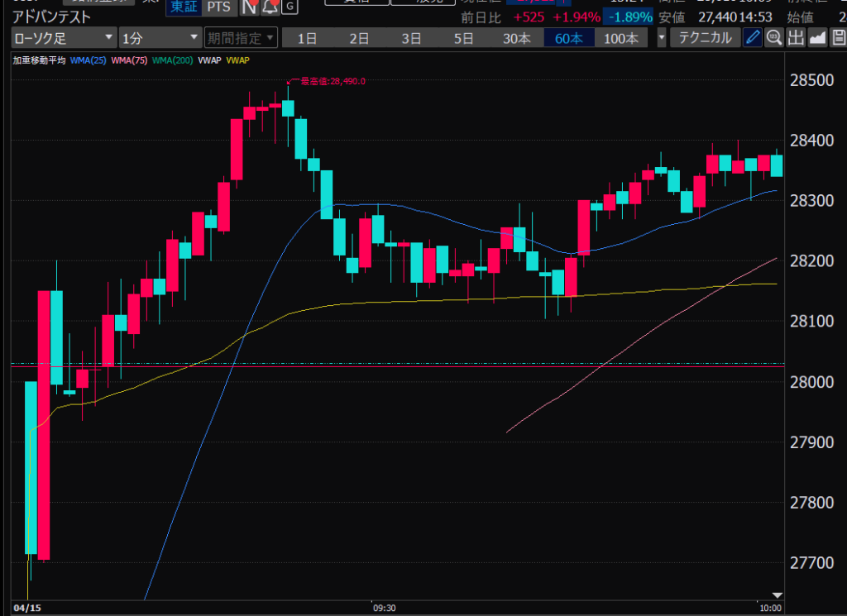Viewport: 847px width, 616px height.
Task: Click the 出 volume display icon
Action: (x=795, y=38)
